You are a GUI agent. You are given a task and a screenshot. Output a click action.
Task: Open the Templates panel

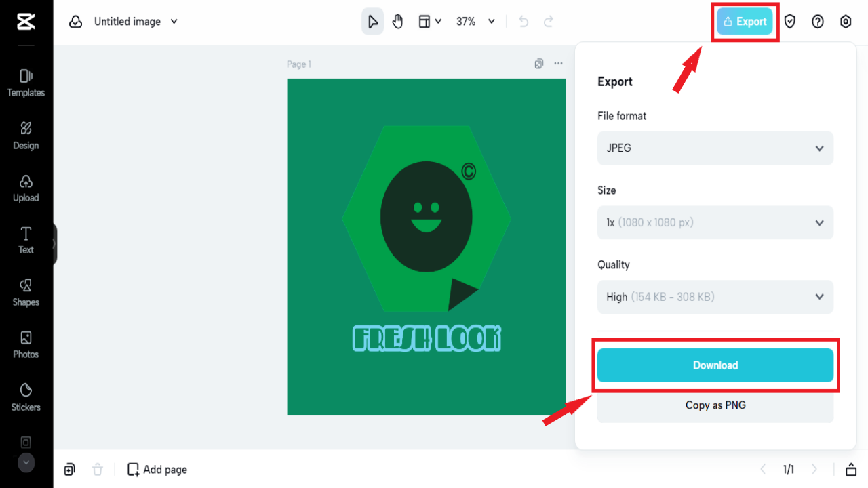(26, 83)
